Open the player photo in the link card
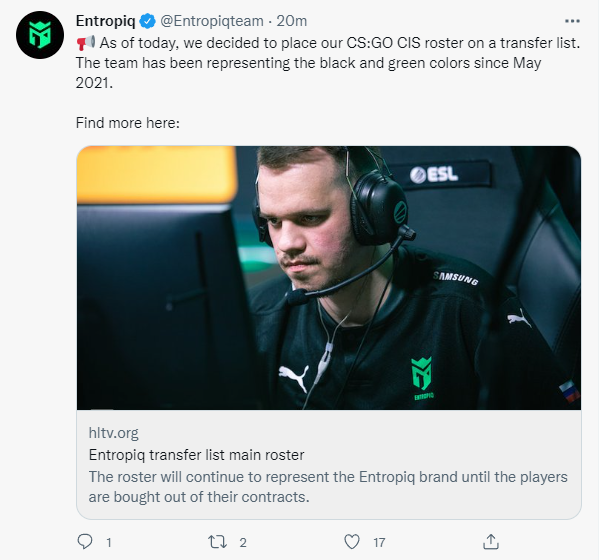 (x=329, y=277)
